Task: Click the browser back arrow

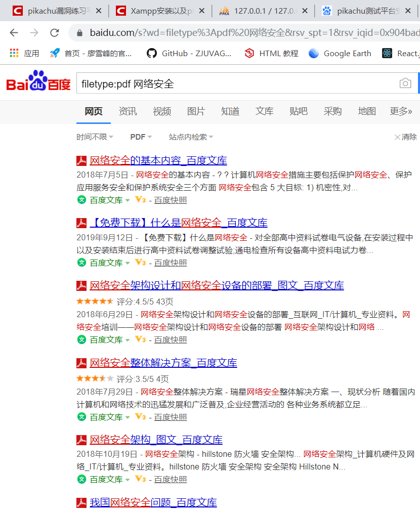Action: [14, 33]
